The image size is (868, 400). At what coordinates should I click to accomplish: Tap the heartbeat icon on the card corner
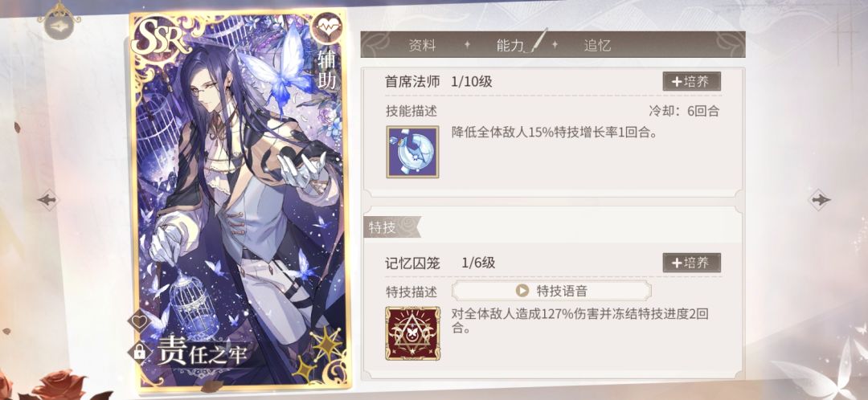(326, 27)
